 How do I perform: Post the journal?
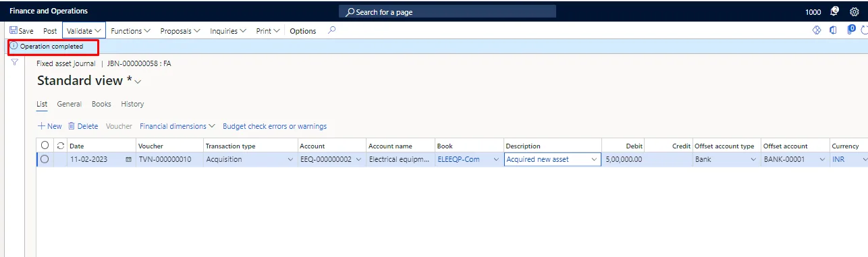pyautogui.click(x=50, y=31)
